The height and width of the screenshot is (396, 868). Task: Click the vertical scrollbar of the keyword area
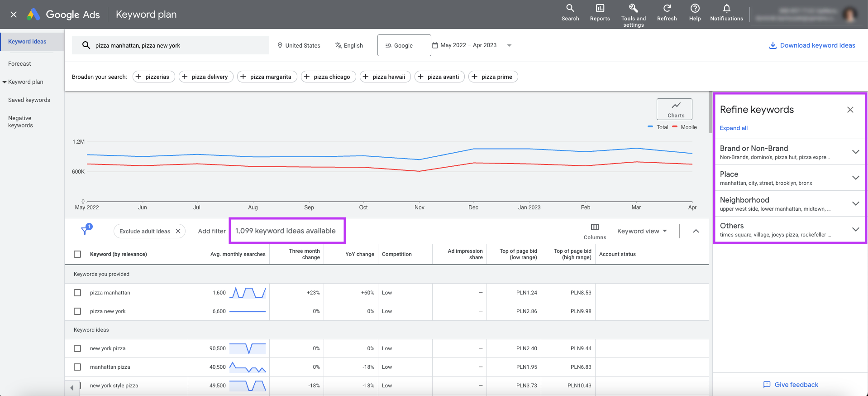coord(710,113)
